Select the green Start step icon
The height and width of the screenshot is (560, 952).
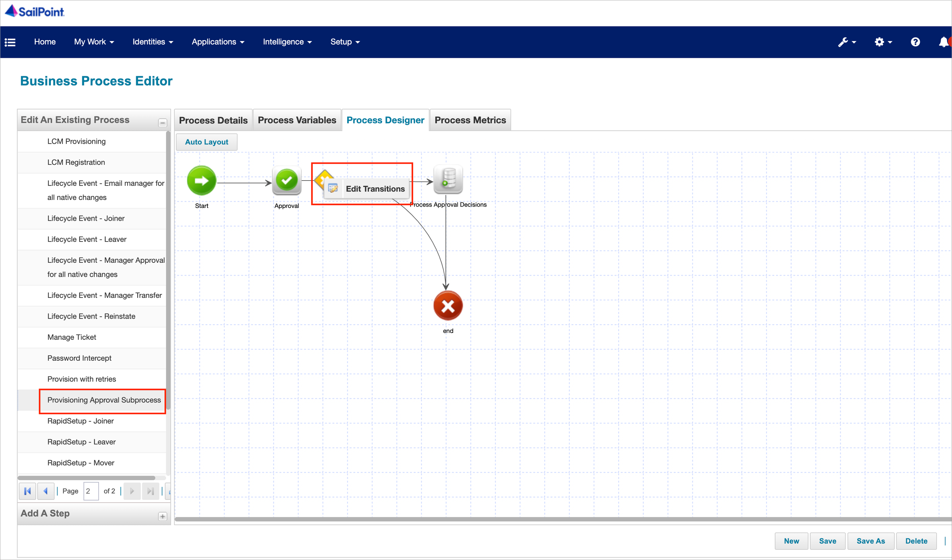[201, 181]
